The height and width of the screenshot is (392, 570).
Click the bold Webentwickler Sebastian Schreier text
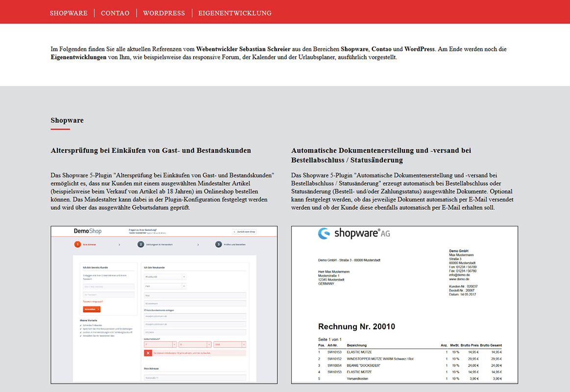243,49
